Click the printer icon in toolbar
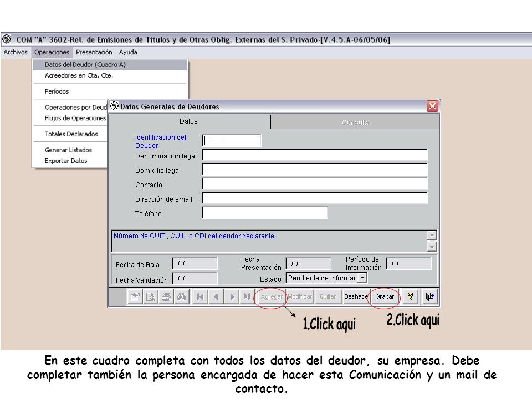The height and width of the screenshot is (399, 532). coord(166,297)
